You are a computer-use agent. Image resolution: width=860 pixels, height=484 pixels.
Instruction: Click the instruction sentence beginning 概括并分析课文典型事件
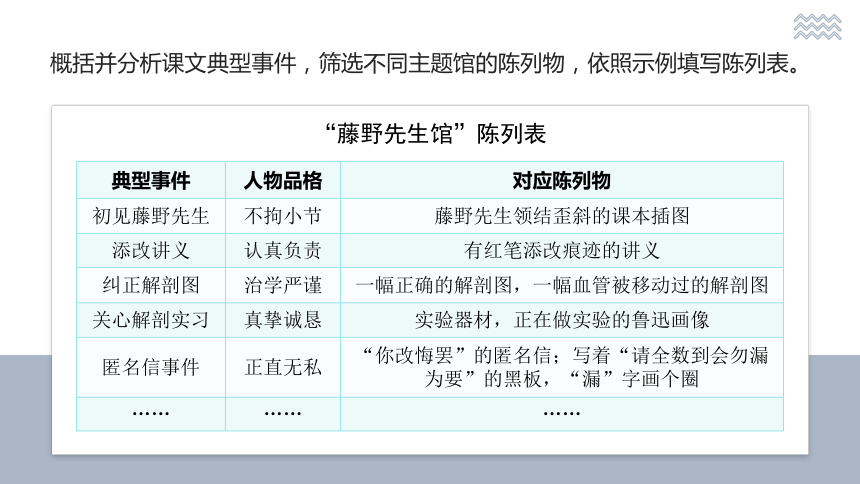click(x=425, y=63)
